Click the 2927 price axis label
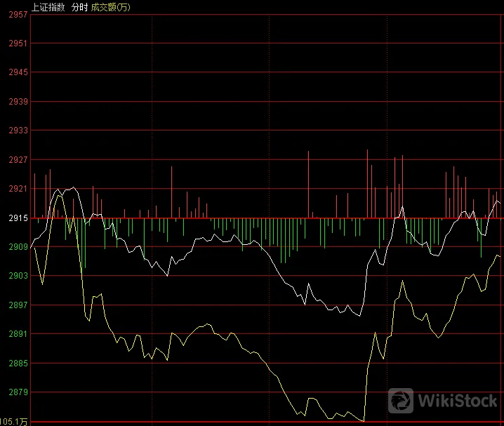Screen dimensions: 504x426 point(18,160)
